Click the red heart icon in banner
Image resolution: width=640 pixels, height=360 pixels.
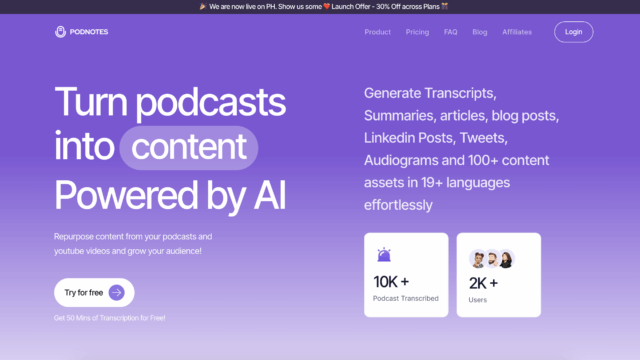click(327, 7)
